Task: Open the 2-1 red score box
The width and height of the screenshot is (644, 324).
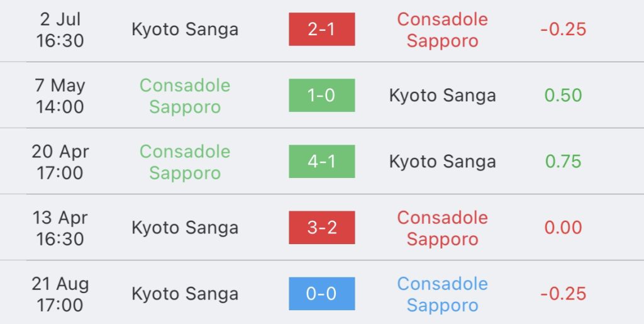Action: (x=321, y=29)
